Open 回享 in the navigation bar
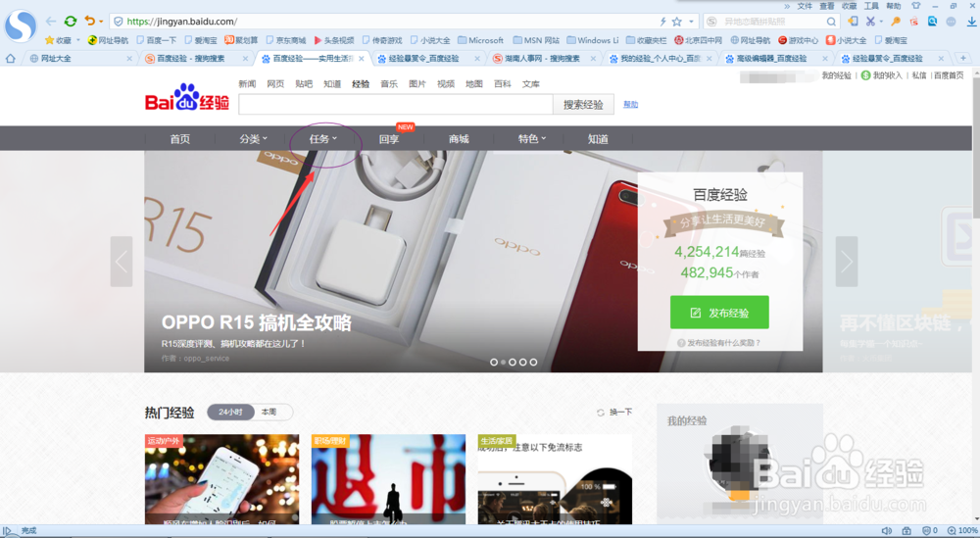The width and height of the screenshot is (980, 538). click(x=389, y=139)
